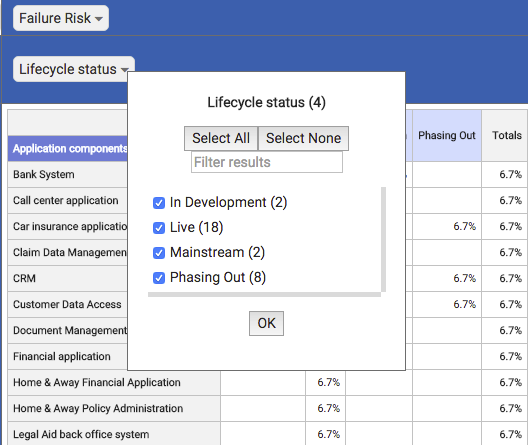528x445 pixels.
Task: Uncheck the Live (18) checkbox
Action: pos(159,228)
